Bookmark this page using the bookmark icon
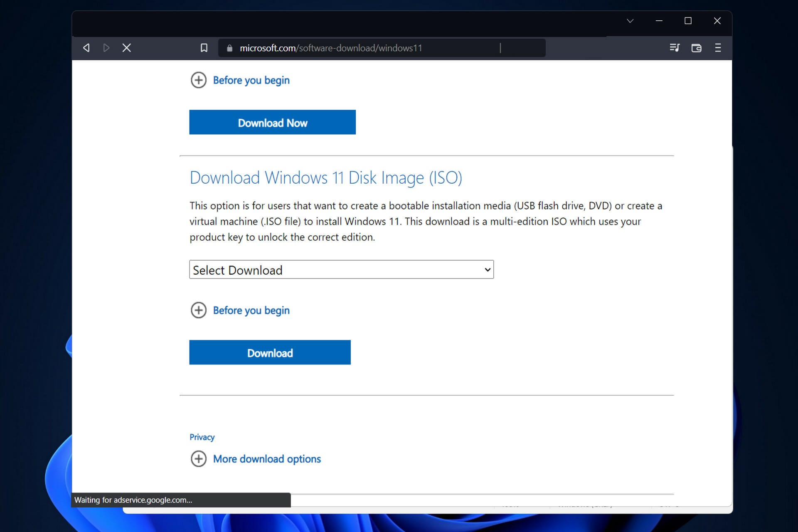The height and width of the screenshot is (532, 798). (x=204, y=47)
